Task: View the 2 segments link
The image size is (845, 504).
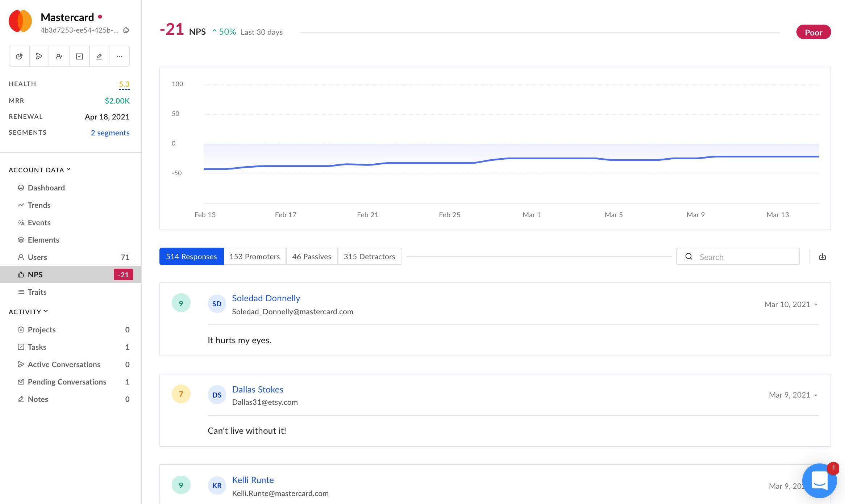Action: 110,133
